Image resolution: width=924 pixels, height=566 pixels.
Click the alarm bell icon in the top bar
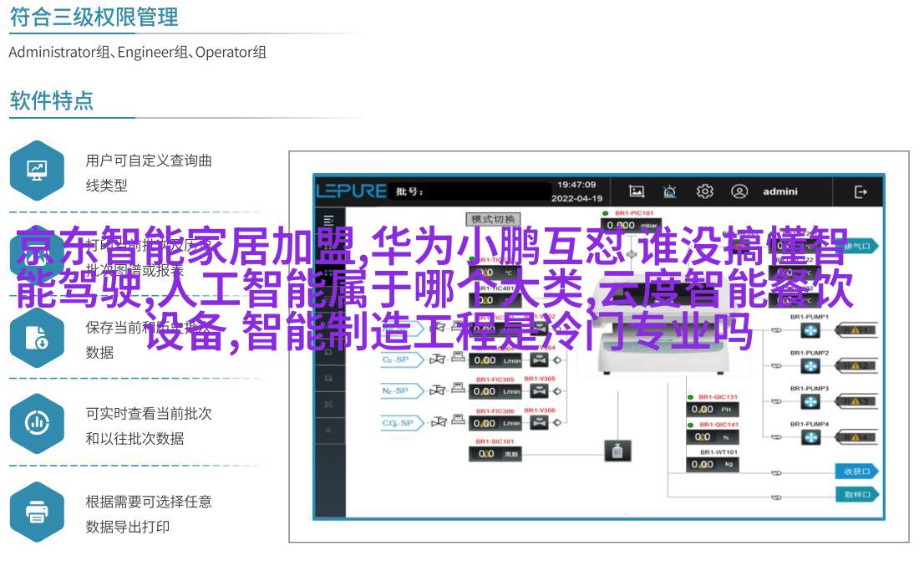click(670, 191)
